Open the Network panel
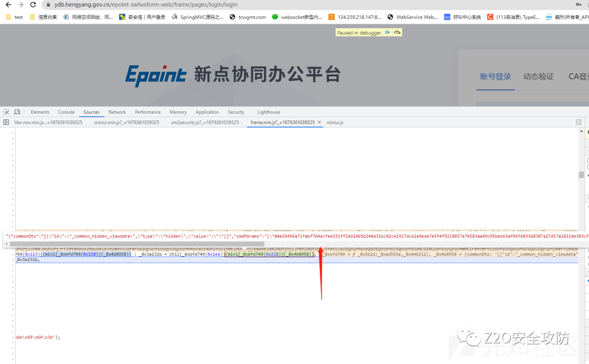Viewport: 589px width, 364px height. [117, 112]
